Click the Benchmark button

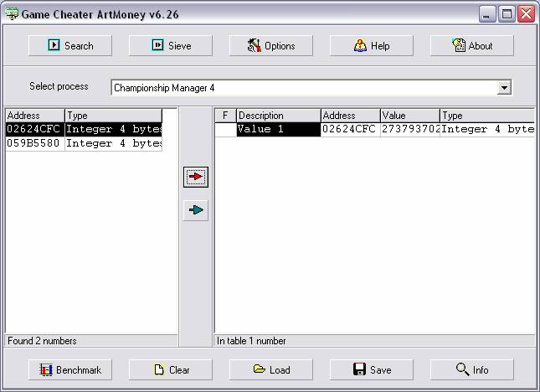click(x=70, y=369)
